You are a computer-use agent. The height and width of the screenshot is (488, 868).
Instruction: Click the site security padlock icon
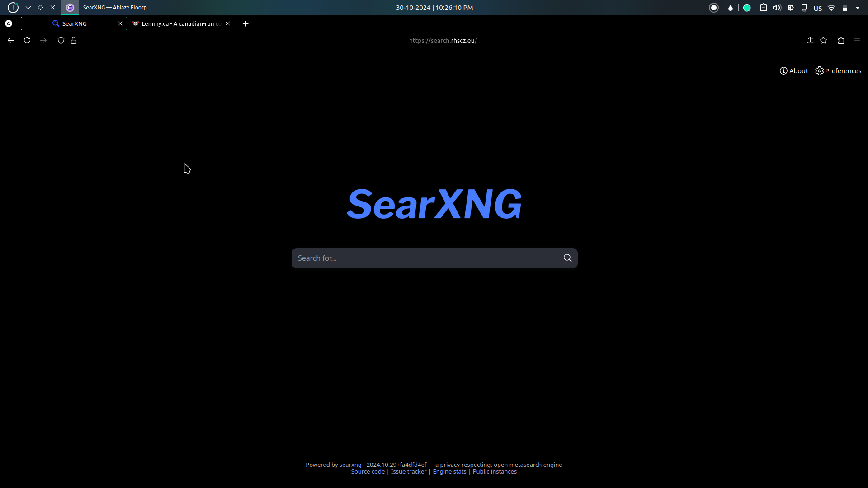pos(74,41)
